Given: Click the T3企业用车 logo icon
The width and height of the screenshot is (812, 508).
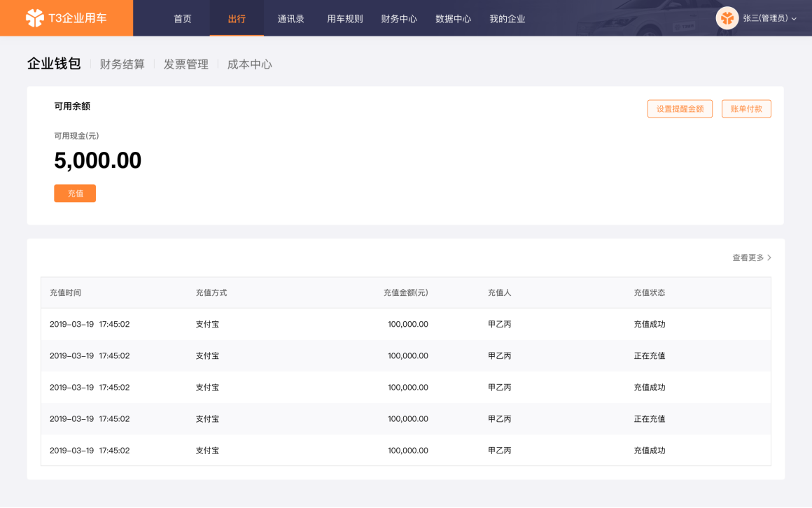Looking at the screenshot, I should [x=35, y=18].
